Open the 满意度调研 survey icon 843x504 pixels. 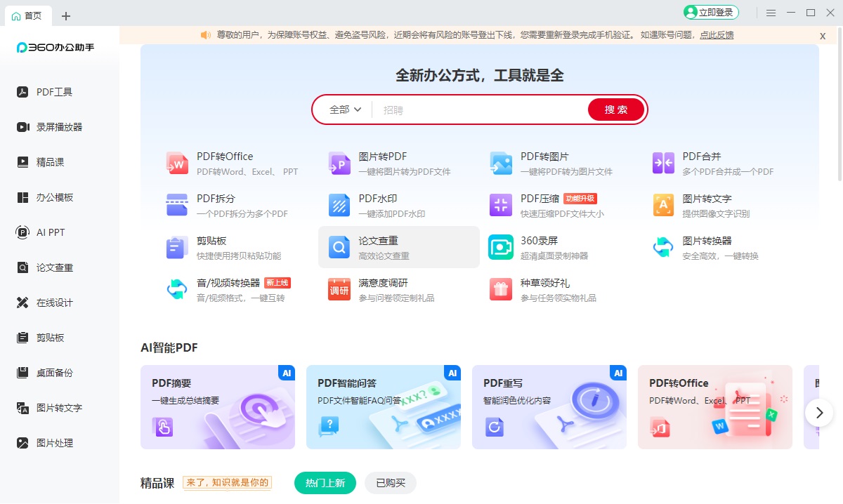pyautogui.click(x=339, y=289)
